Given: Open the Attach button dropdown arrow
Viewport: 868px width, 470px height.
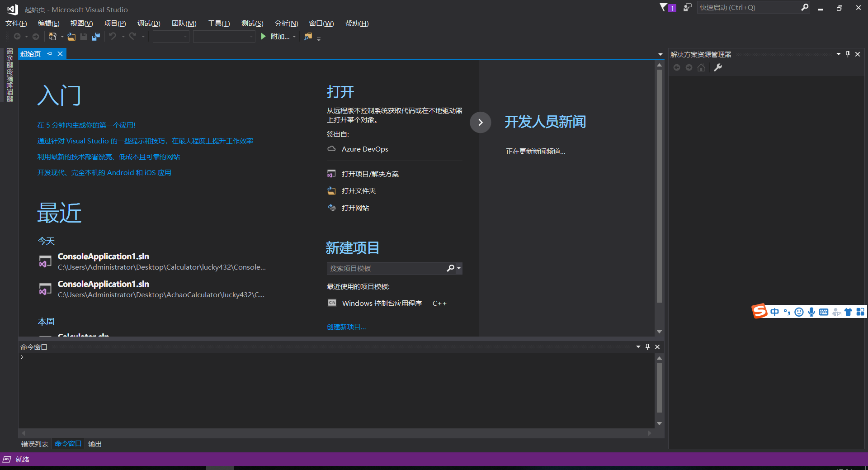Looking at the screenshot, I should tap(294, 37).
